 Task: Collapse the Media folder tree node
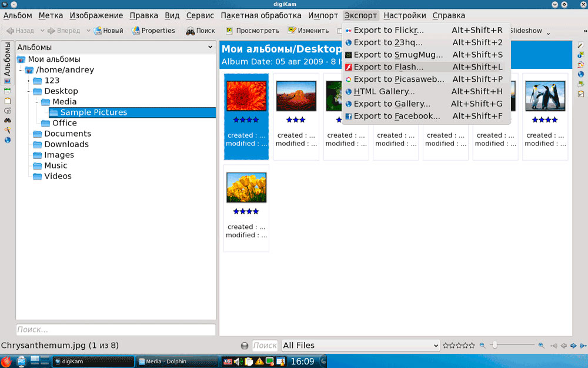click(36, 102)
